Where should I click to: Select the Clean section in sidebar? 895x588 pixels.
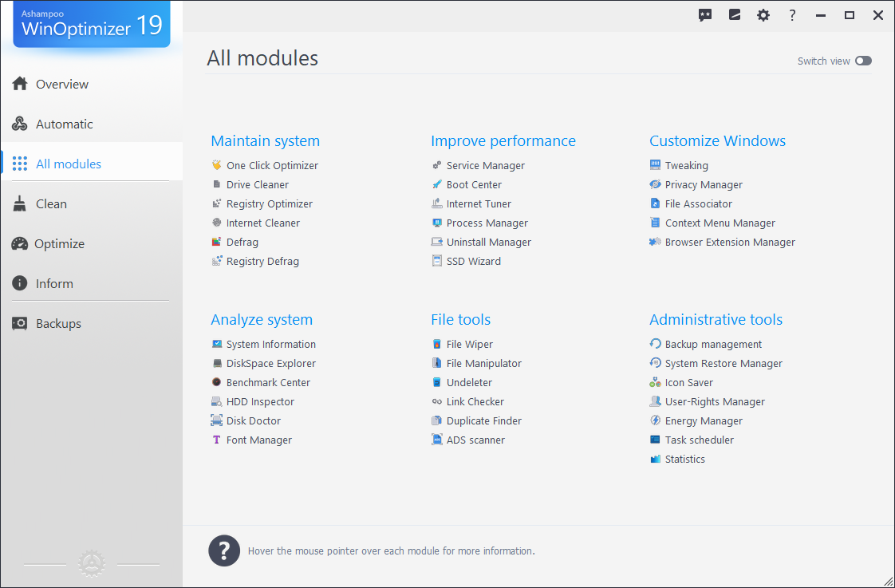pyautogui.click(x=51, y=203)
